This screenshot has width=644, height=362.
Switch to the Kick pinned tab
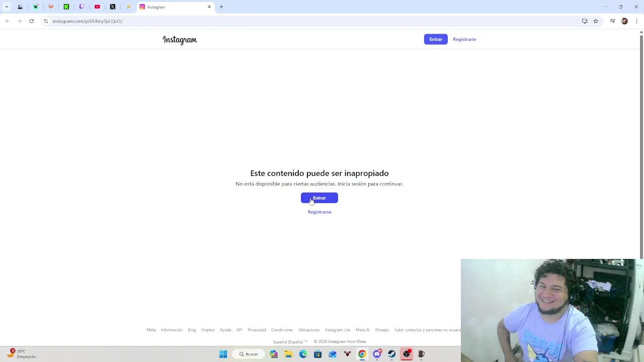tap(66, 7)
